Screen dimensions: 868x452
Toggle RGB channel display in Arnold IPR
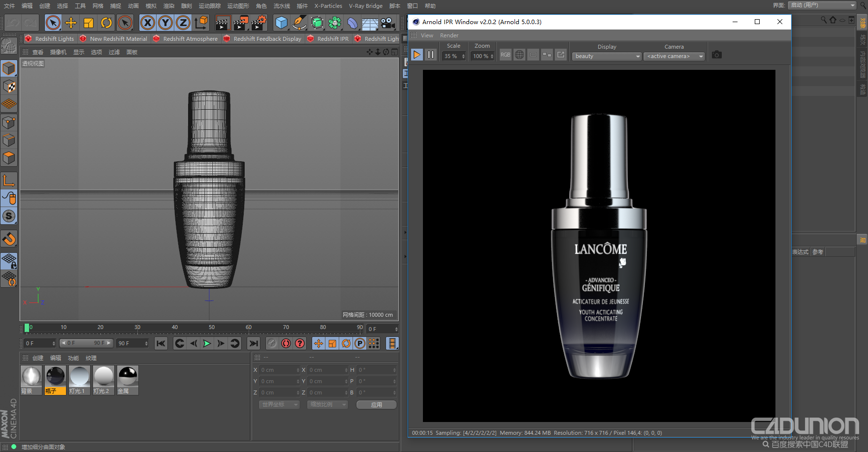point(506,55)
